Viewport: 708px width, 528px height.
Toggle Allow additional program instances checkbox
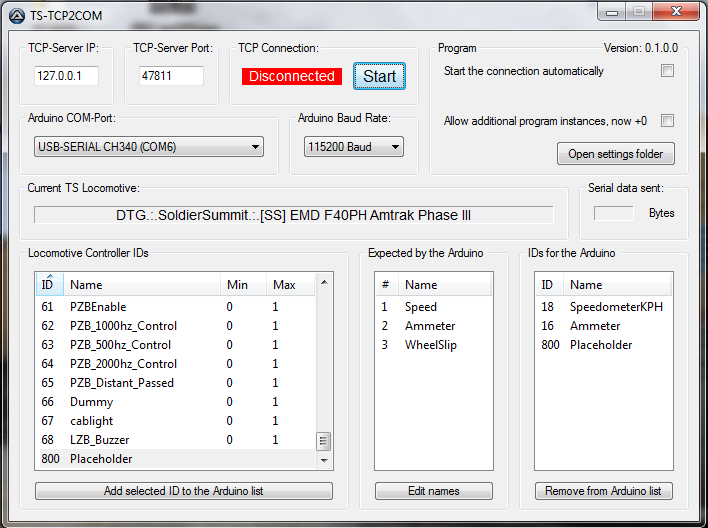pyautogui.click(x=667, y=121)
